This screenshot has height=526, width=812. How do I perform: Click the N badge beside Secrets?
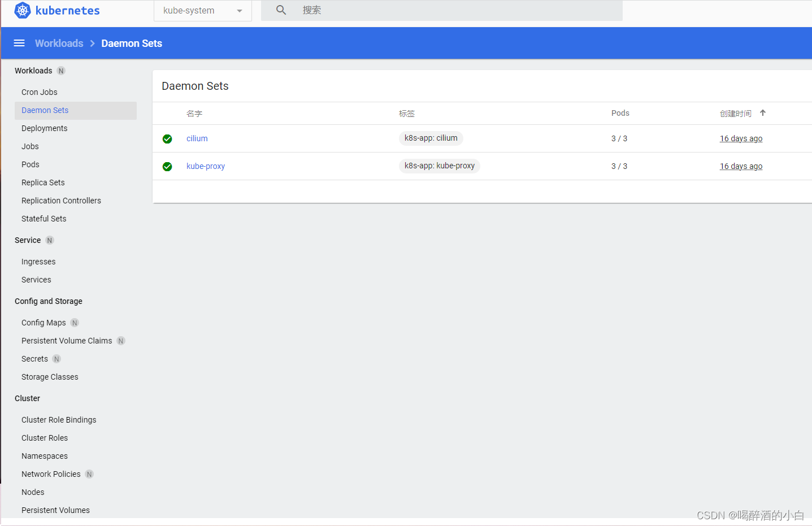click(57, 359)
